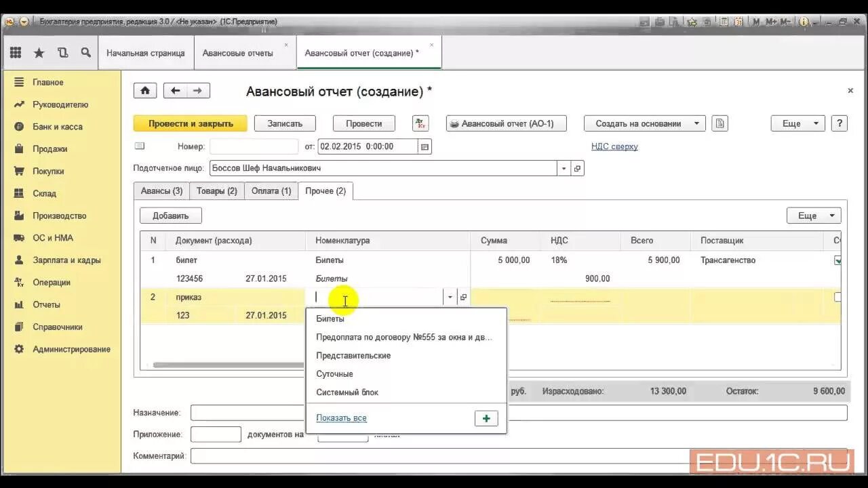Focus the Приложение documents count field

click(216, 434)
